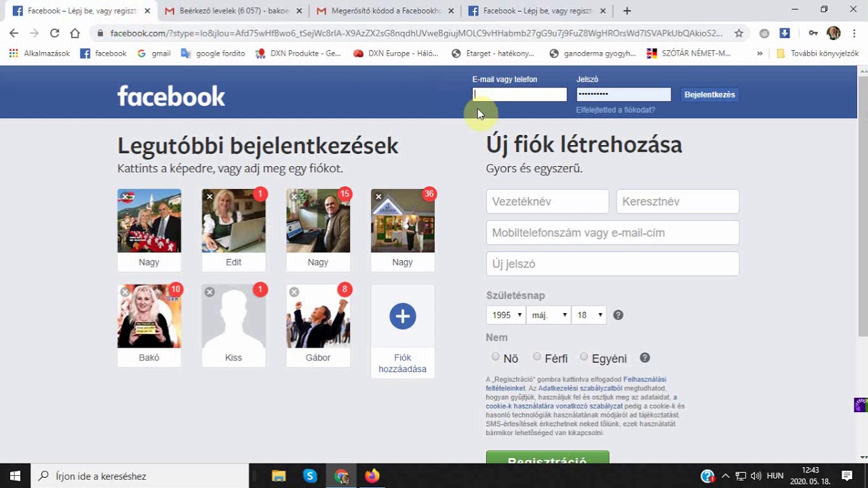Click the Fiók hozzáadása card
Screen dimensions: 868x488
tap(403, 331)
